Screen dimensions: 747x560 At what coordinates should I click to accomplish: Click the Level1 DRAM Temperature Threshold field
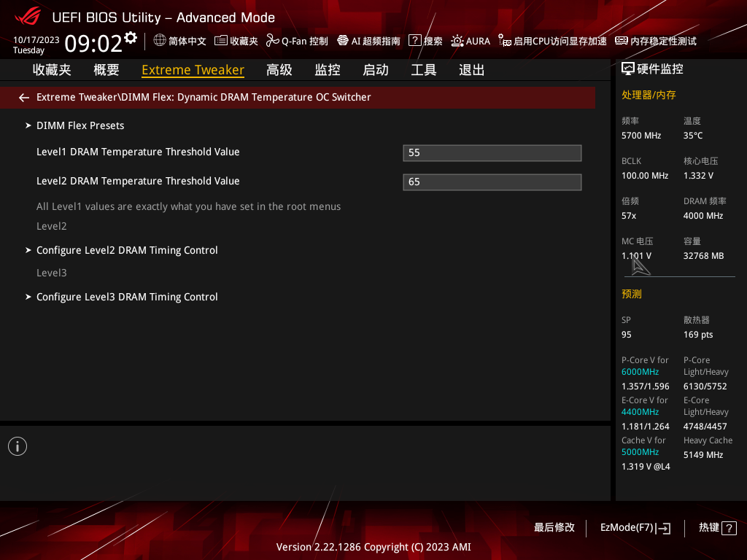492,152
